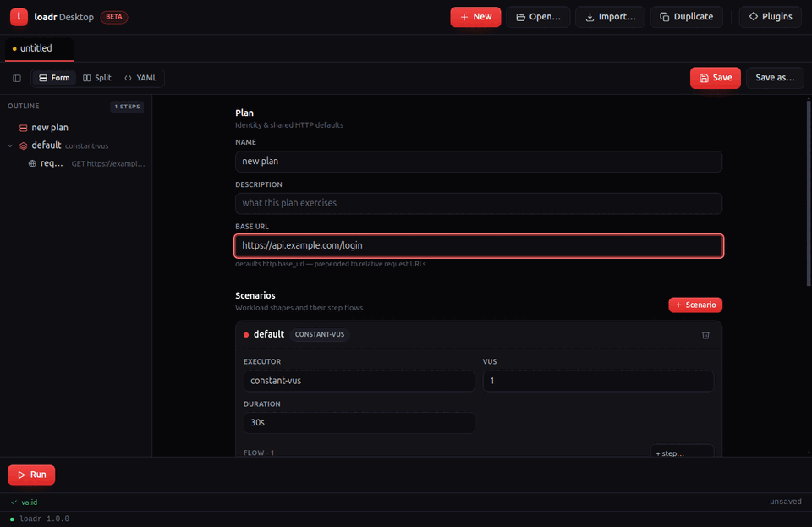Viewport: 812px width, 527px height.
Task: Click the Base URL input field
Action: [479, 246]
